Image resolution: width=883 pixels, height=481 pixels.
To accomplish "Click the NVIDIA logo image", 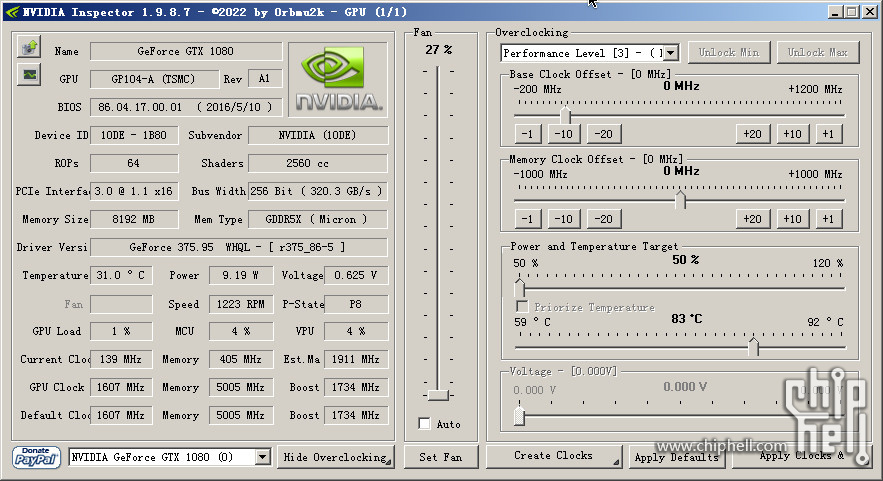I will point(338,79).
